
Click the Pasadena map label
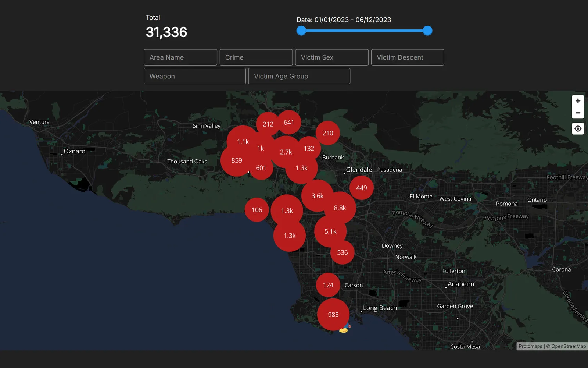tap(390, 170)
